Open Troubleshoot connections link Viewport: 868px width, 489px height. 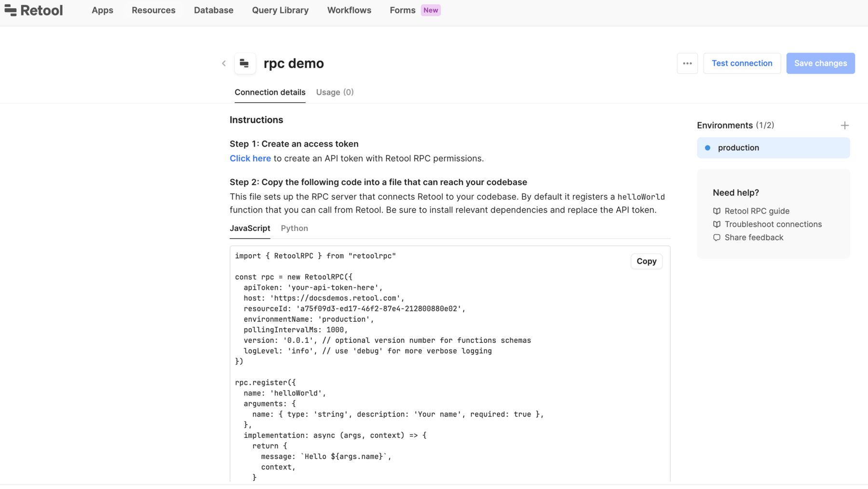tap(773, 224)
